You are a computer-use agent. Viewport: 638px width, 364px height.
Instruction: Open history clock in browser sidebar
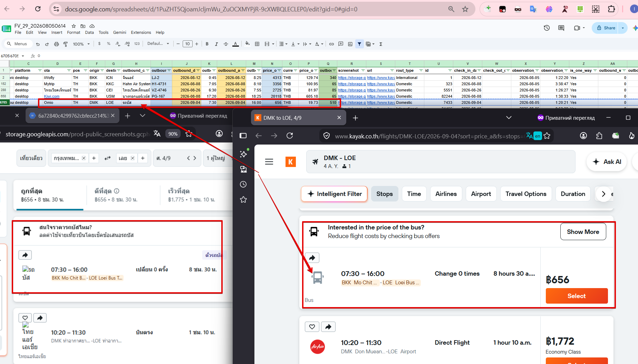pyautogui.click(x=243, y=184)
